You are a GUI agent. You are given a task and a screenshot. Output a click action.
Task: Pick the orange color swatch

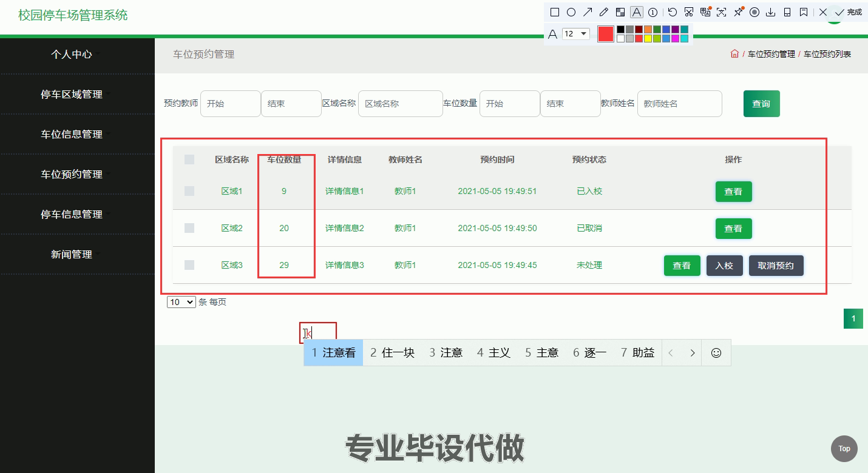point(648,29)
